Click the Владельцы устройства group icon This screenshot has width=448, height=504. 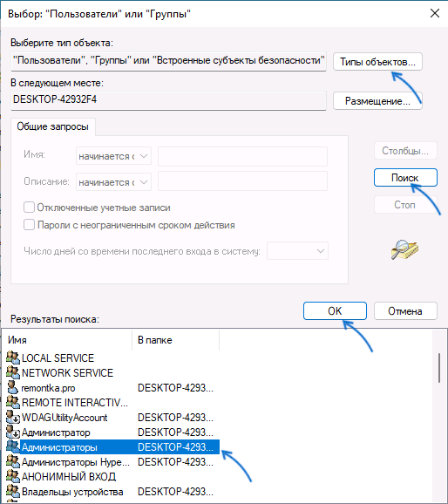click(x=13, y=492)
